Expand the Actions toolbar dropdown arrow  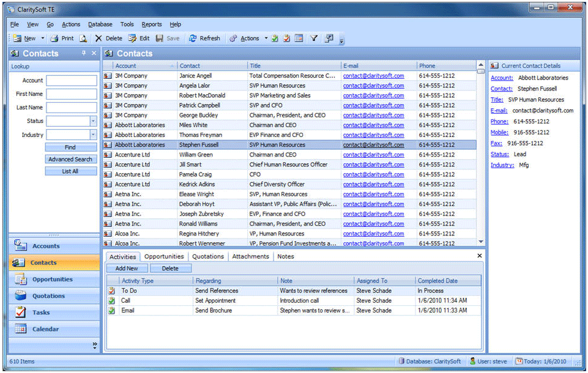[x=266, y=38]
